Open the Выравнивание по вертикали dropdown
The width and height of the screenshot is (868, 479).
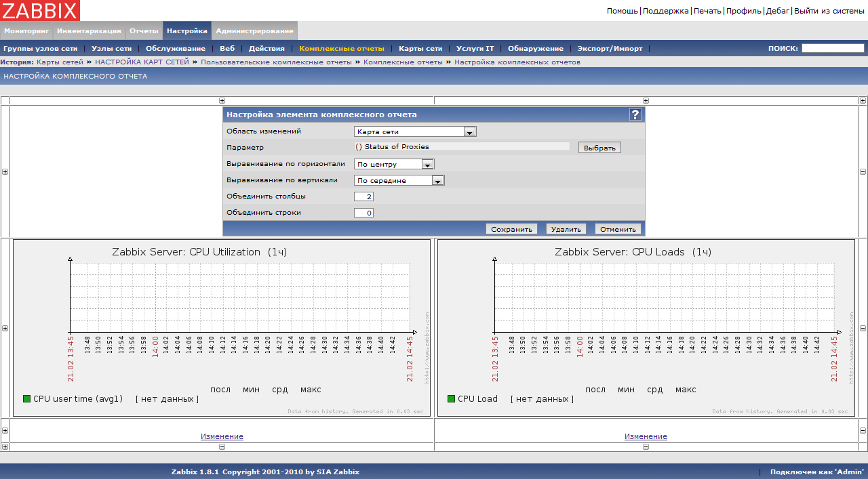(399, 180)
